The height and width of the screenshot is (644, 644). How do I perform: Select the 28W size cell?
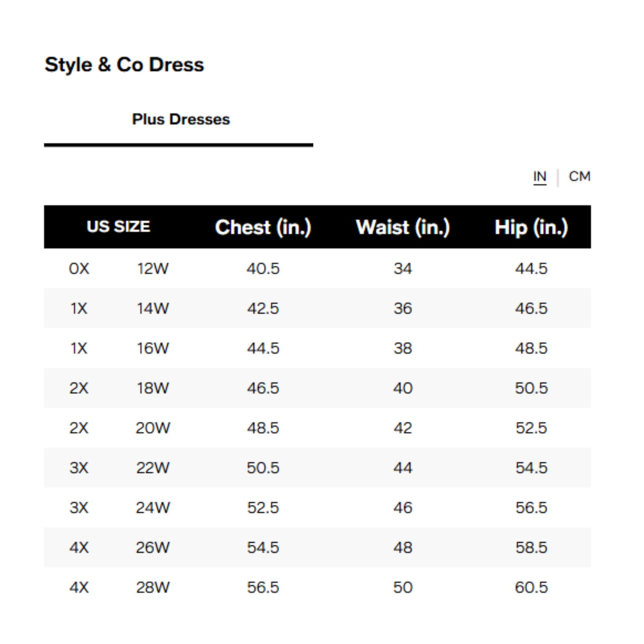tap(153, 587)
